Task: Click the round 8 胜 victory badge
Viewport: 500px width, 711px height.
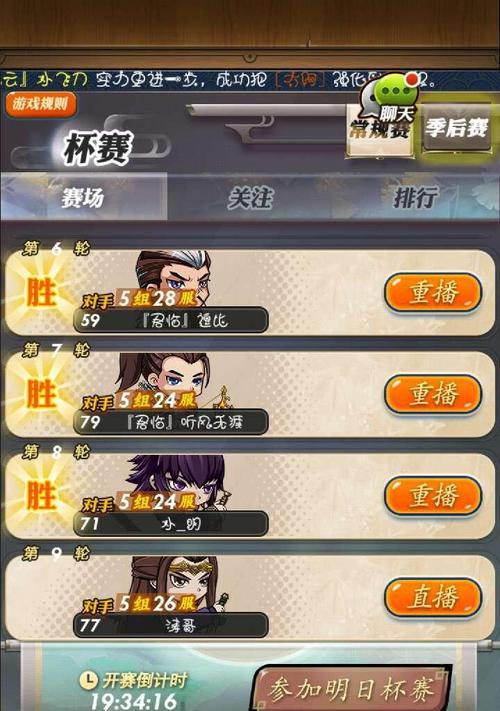Action: (41, 496)
